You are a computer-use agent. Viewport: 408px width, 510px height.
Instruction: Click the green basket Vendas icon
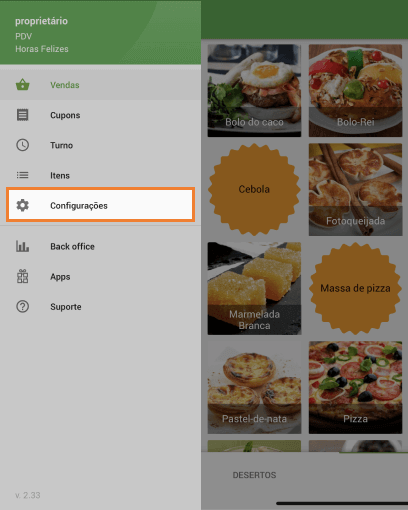coord(23,85)
